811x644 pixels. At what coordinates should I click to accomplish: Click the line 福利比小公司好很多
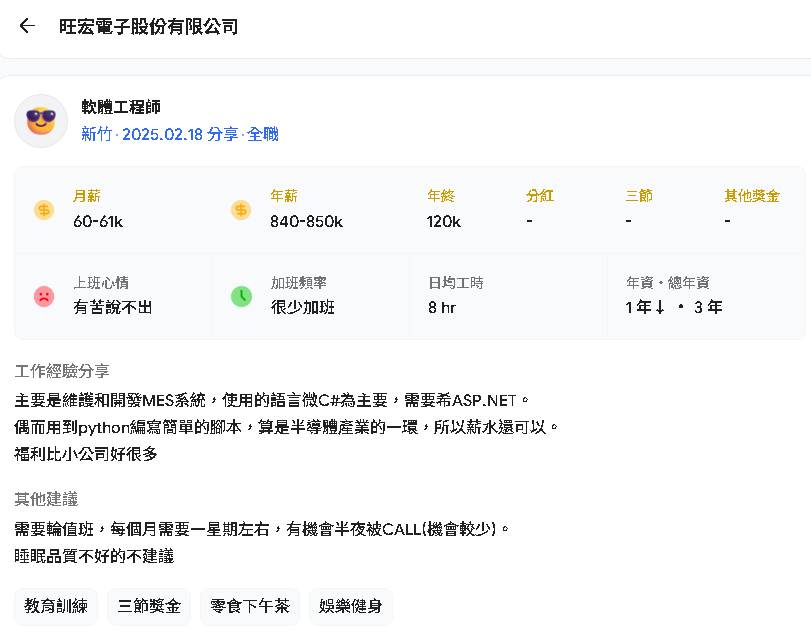(x=86, y=454)
